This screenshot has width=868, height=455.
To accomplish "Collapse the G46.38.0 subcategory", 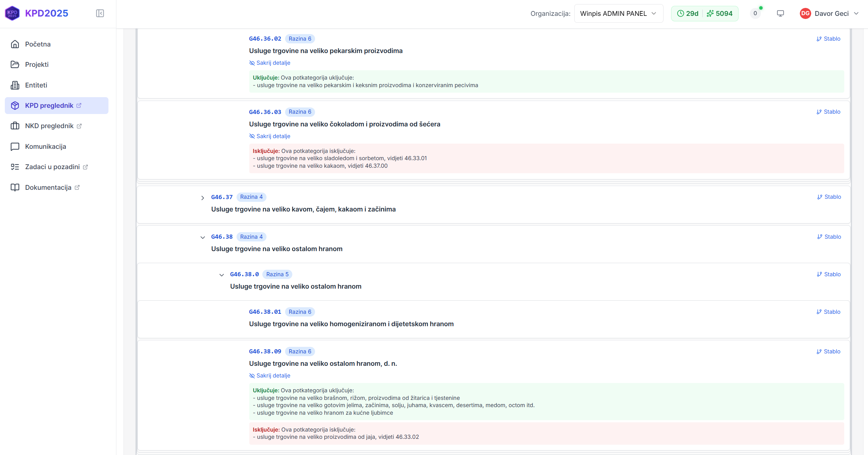I will pyautogui.click(x=221, y=275).
